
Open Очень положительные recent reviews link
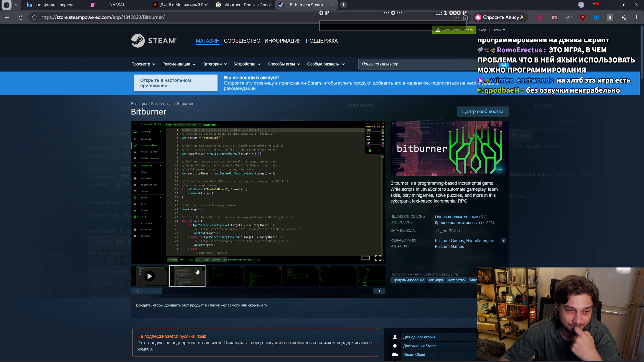click(456, 217)
